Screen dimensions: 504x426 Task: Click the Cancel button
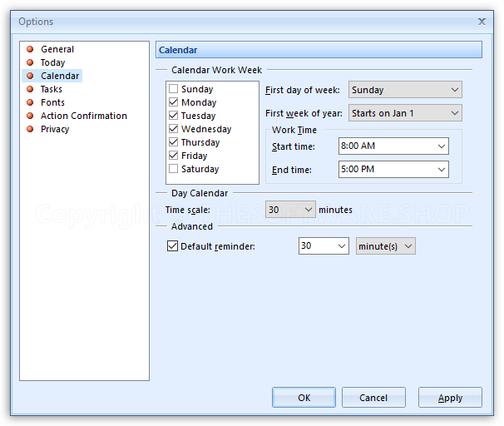(373, 398)
